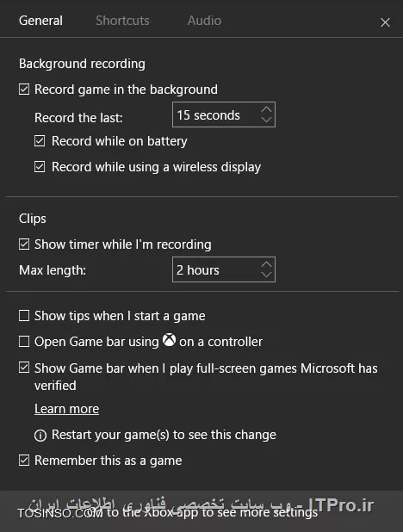This screenshot has width=403, height=532.
Task: Toggle Show timer while I'm recording
Action: point(24,244)
